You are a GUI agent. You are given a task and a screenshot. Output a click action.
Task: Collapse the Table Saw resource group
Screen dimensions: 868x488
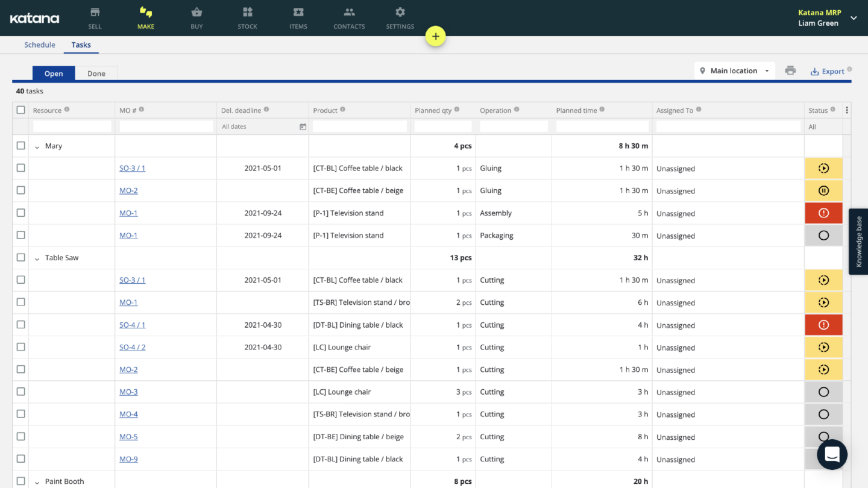click(x=37, y=258)
